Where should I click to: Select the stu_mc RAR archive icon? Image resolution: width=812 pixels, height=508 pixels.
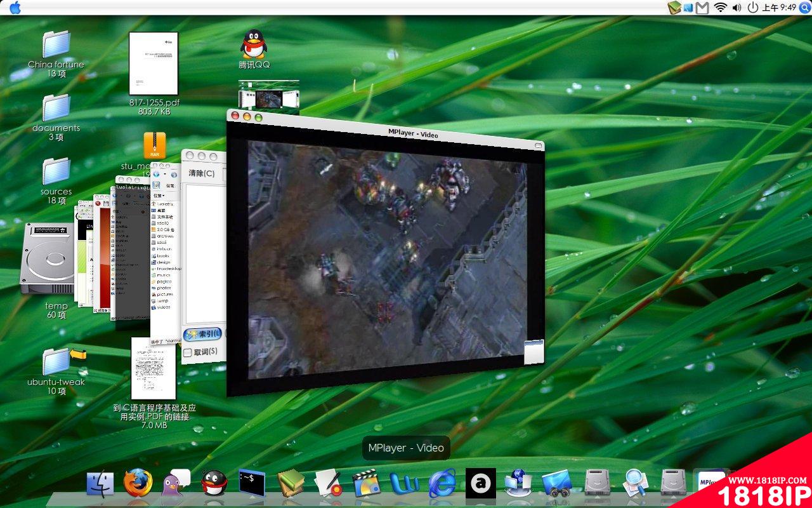click(154, 145)
